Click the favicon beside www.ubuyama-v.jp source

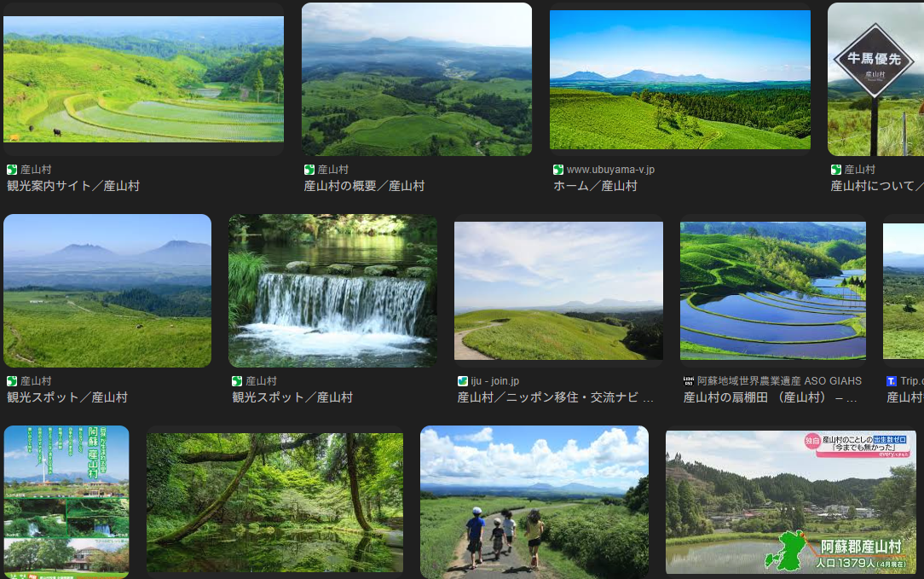(558, 170)
